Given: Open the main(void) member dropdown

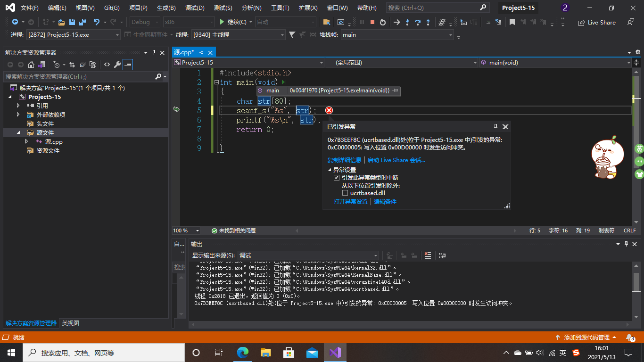Looking at the screenshot, I should pos(555,63).
